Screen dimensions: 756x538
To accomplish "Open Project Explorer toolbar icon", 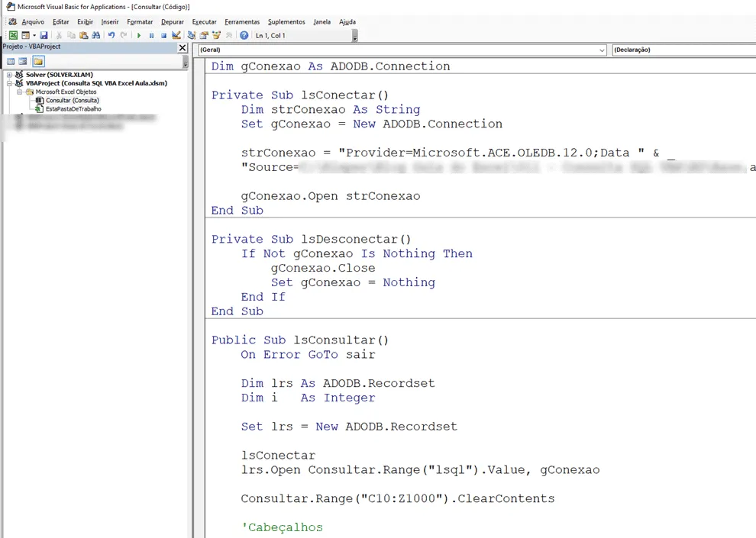I will [192, 35].
